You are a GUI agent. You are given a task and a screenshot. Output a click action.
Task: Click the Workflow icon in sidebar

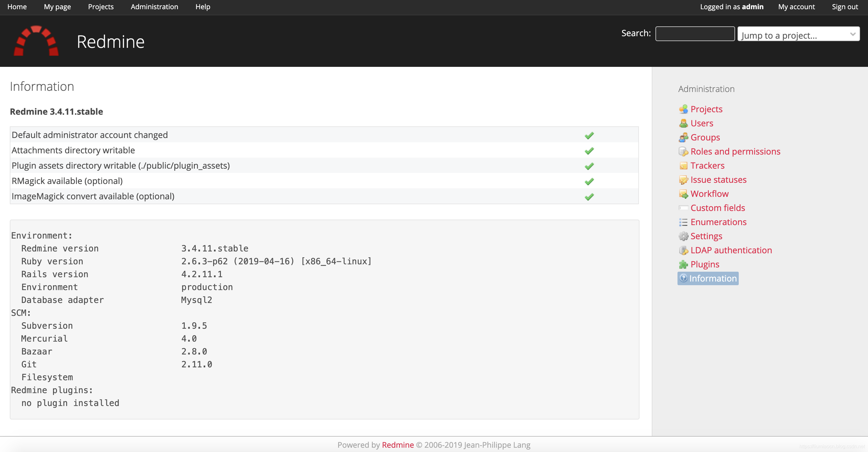tap(683, 194)
